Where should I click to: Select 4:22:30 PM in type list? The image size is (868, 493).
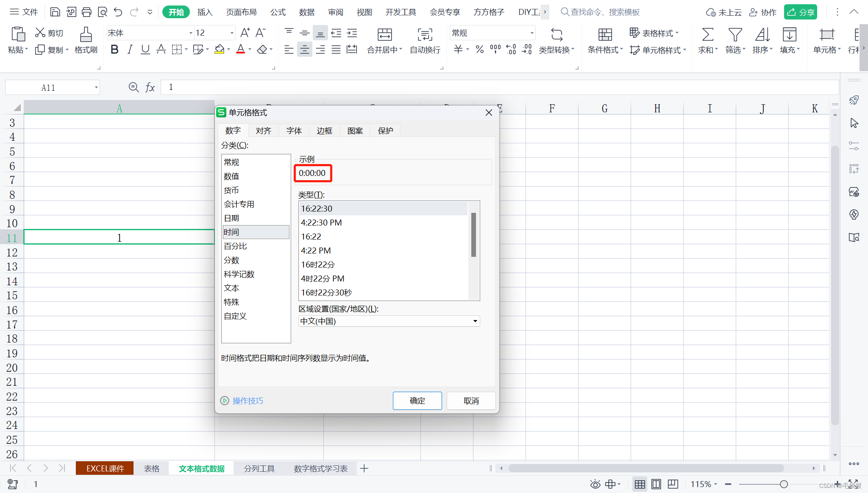tap(321, 223)
